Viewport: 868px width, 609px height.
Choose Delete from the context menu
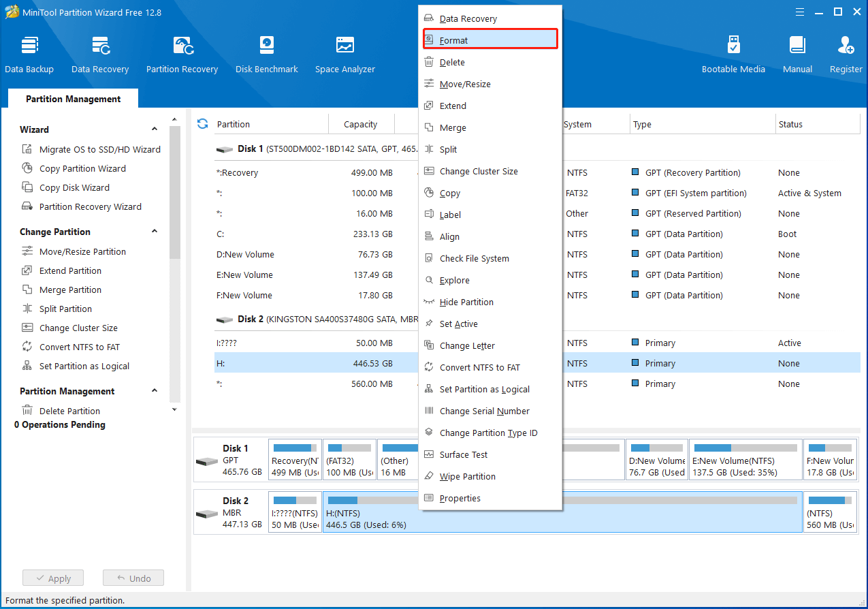click(490, 62)
